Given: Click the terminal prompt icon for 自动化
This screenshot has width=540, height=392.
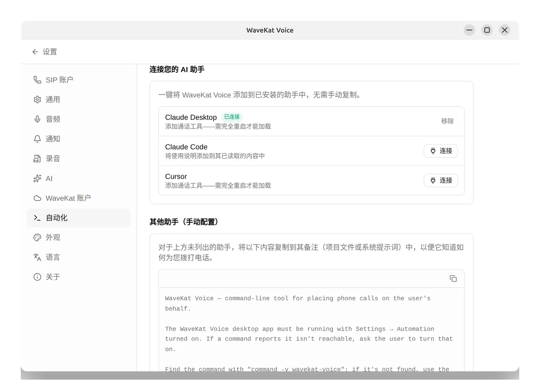Looking at the screenshot, I should click(x=37, y=218).
